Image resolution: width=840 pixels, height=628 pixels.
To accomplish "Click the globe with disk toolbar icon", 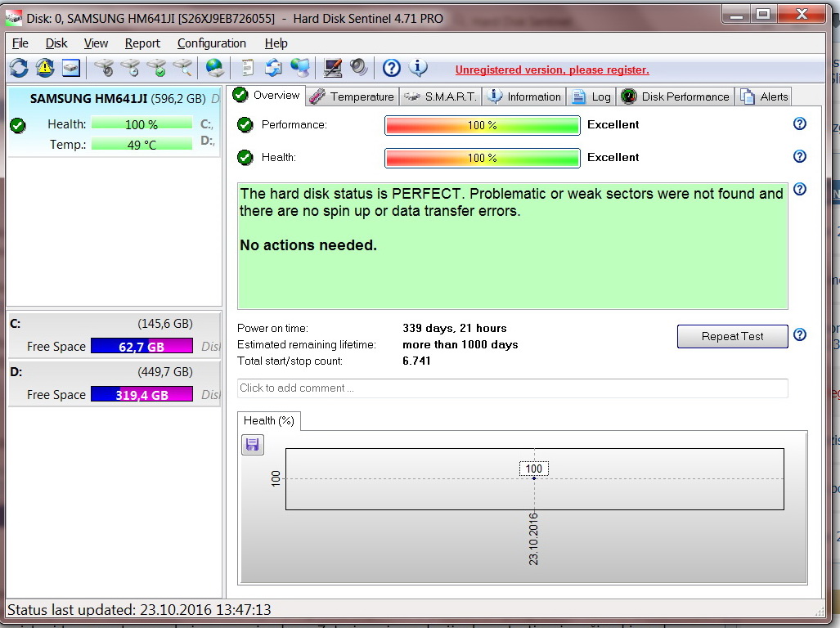I will point(214,68).
